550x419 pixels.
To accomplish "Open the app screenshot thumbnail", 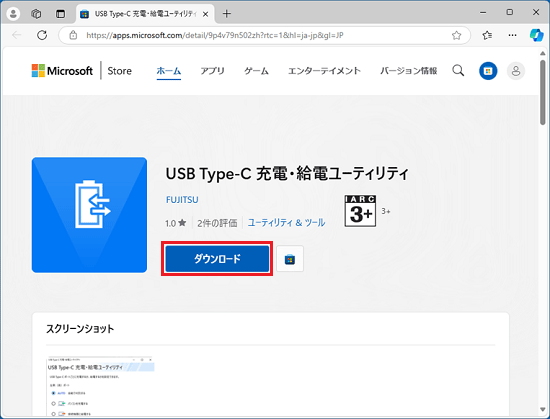I will click(x=100, y=386).
